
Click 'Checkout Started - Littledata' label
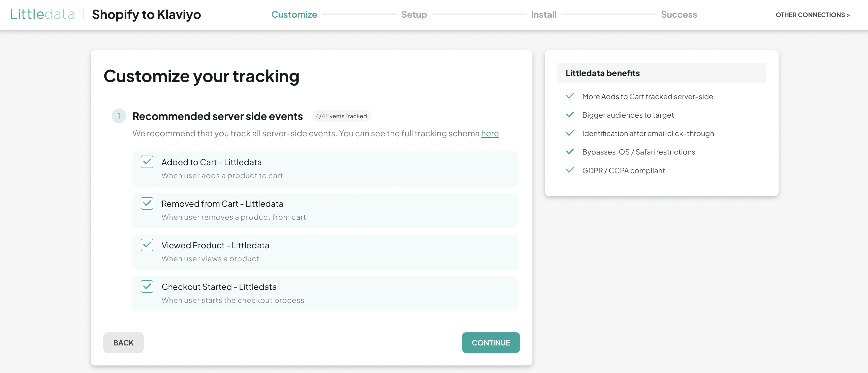[219, 287]
